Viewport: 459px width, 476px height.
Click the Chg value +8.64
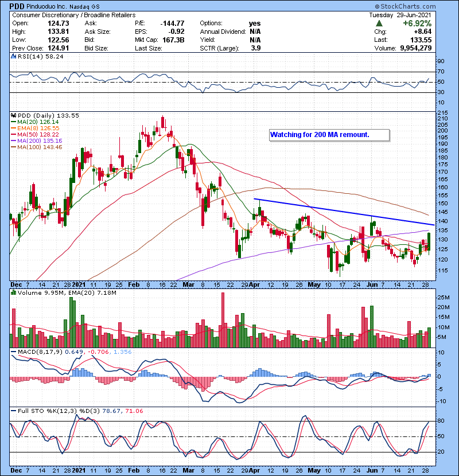pyautogui.click(x=422, y=32)
